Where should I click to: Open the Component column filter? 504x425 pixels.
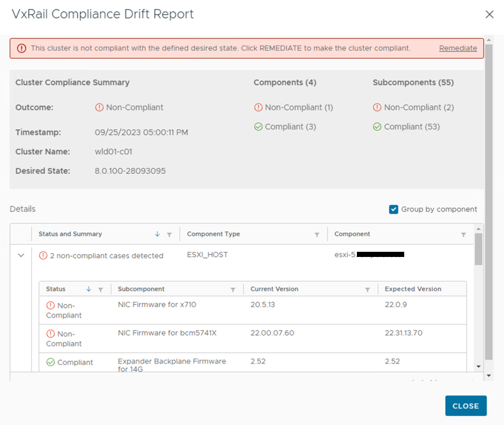click(463, 235)
